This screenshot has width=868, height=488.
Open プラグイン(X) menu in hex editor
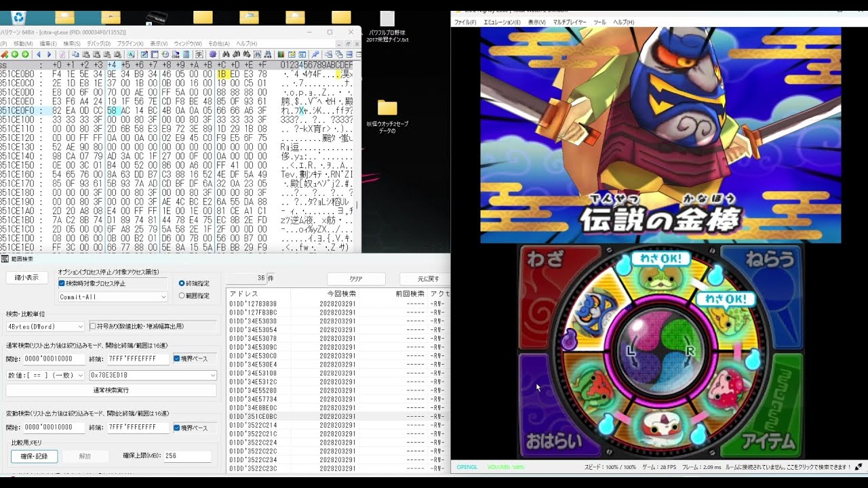(x=130, y=43)
